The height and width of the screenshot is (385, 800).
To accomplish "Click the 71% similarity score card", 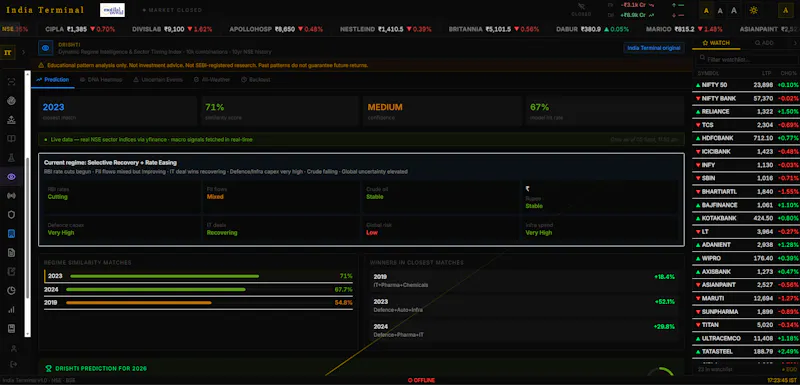I will tap(280, 111).
